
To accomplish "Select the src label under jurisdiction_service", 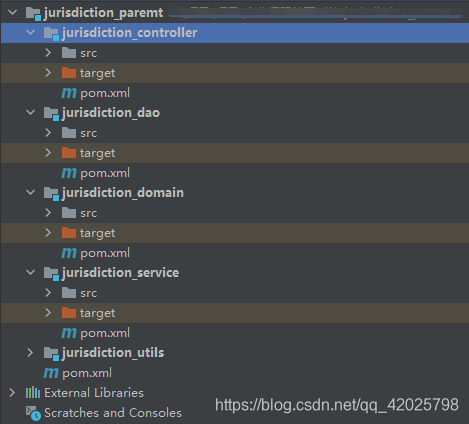I will click(x=89, y=293).
